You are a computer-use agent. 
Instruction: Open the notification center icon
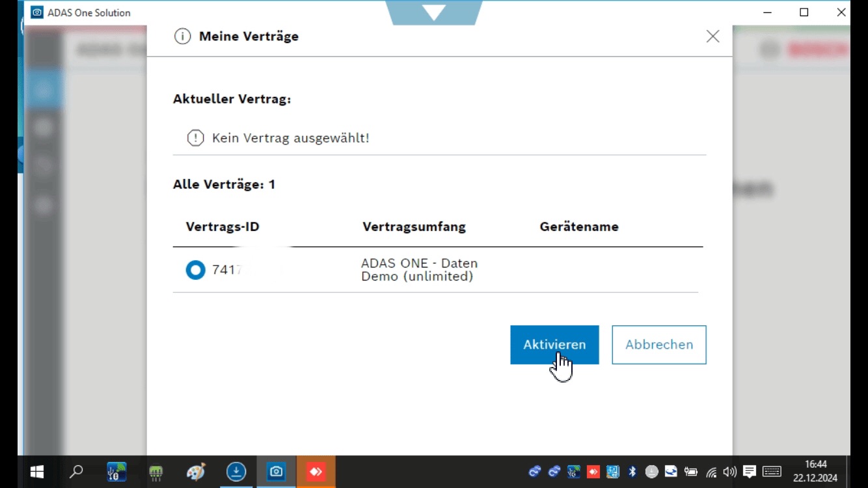coord(750,472)
